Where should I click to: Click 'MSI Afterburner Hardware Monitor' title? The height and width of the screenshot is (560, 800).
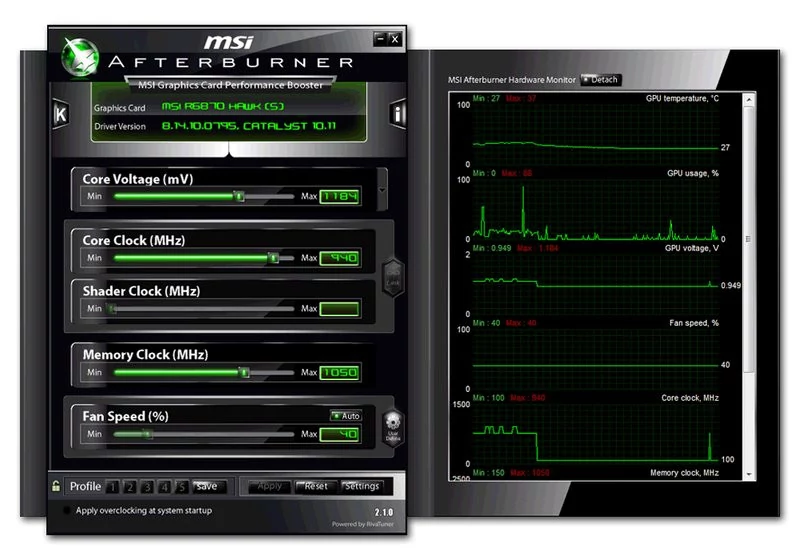(511, 80)
